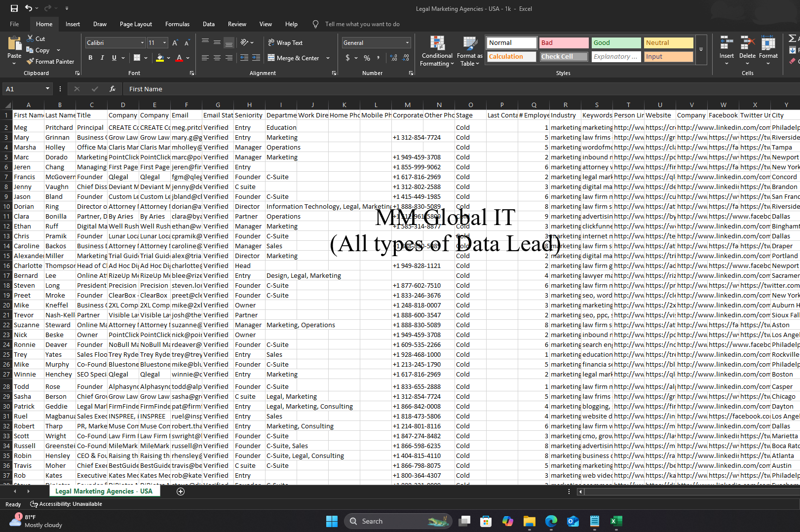Launch Microsoft Edge from taskbar
800x532 pixels.
[551, 521]
